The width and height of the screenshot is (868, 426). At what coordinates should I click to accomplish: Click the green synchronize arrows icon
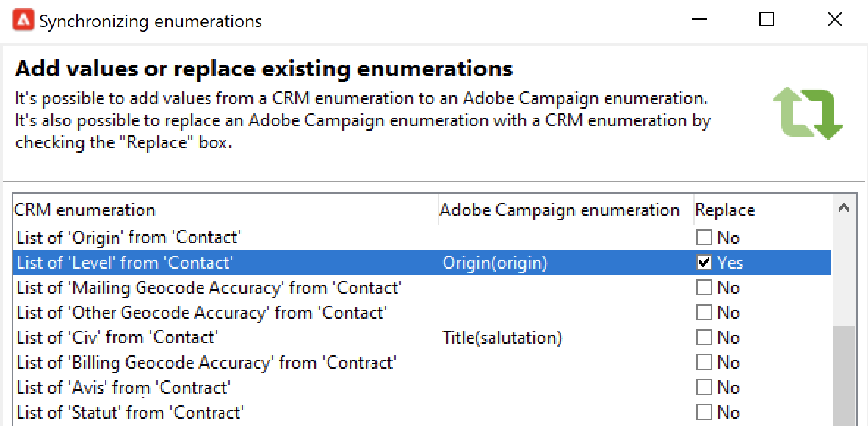[x=807, y=114]
